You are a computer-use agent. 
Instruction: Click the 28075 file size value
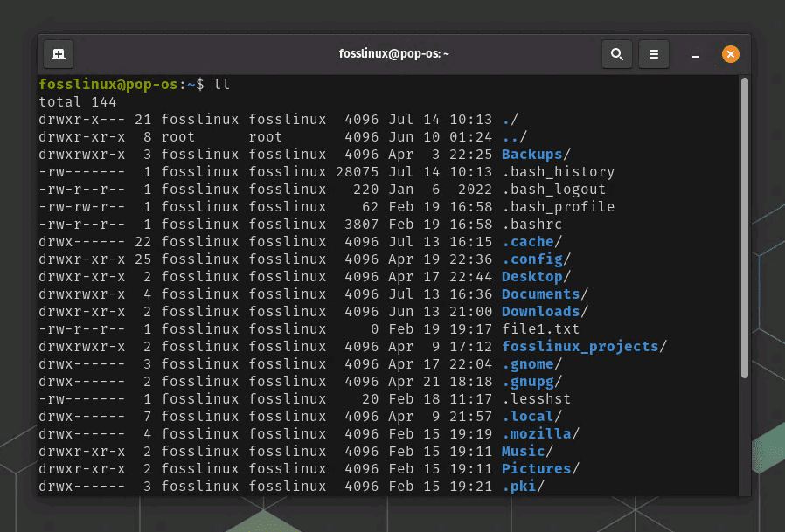(357, 172)
